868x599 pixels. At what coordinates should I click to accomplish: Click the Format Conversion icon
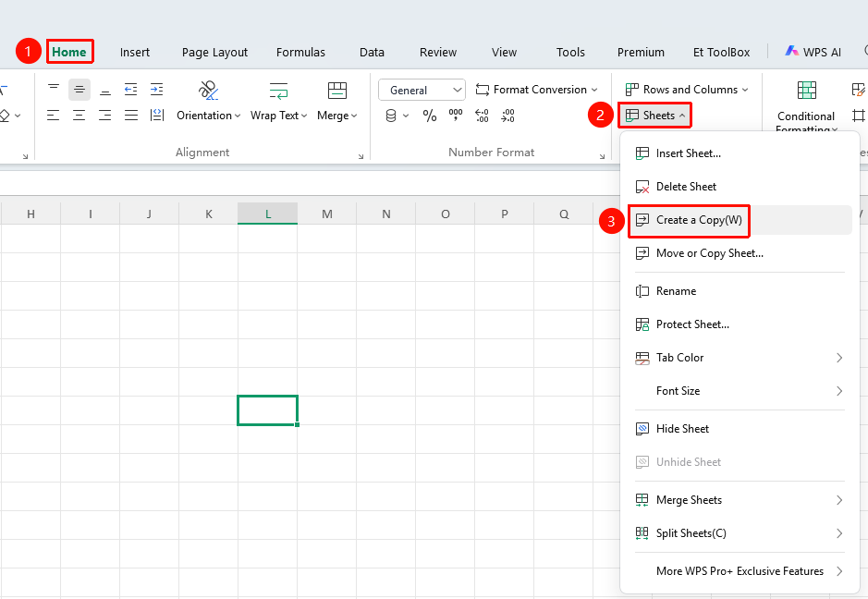483,90
